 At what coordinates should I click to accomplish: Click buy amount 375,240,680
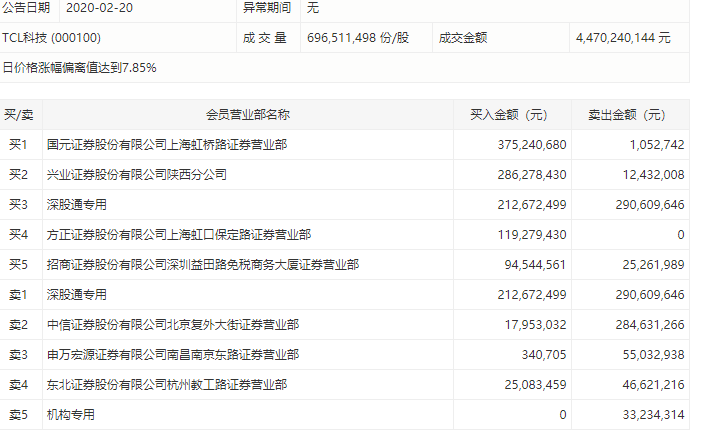[532, 145]
